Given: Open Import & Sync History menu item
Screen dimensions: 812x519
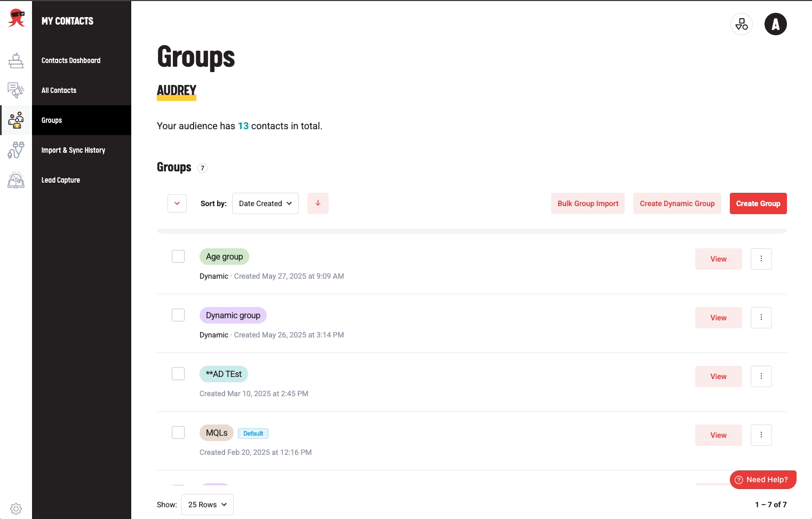Looking at the screenshot, I should pos(73,150).
